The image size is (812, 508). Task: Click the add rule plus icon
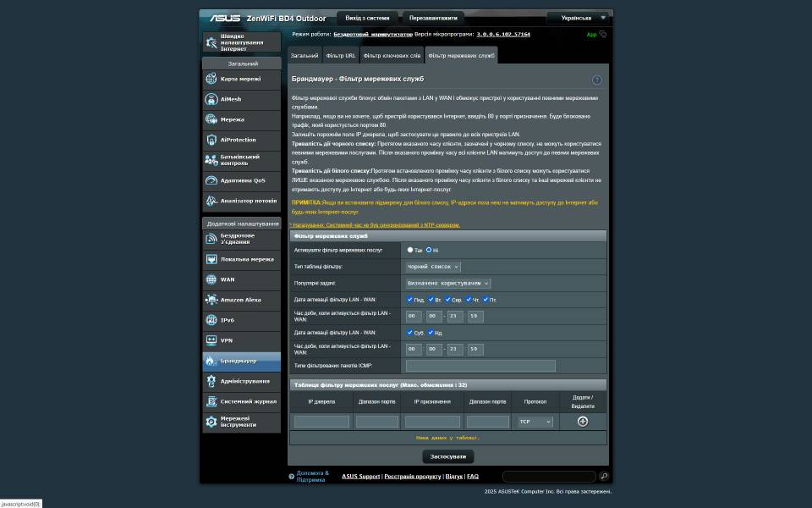(x=583, y=422)
